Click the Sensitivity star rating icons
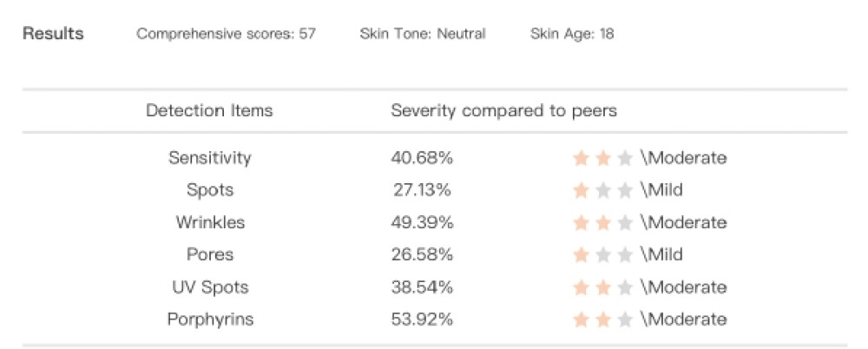 (602, 158)
